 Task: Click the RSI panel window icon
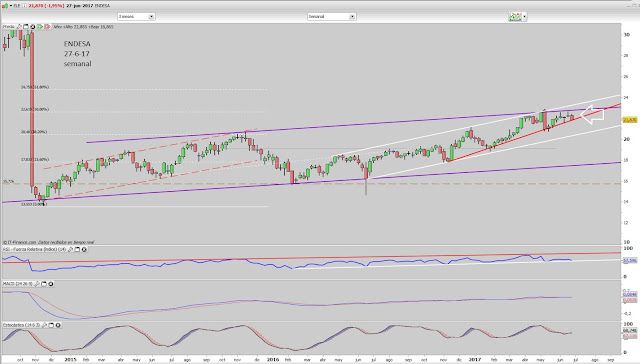77,249
